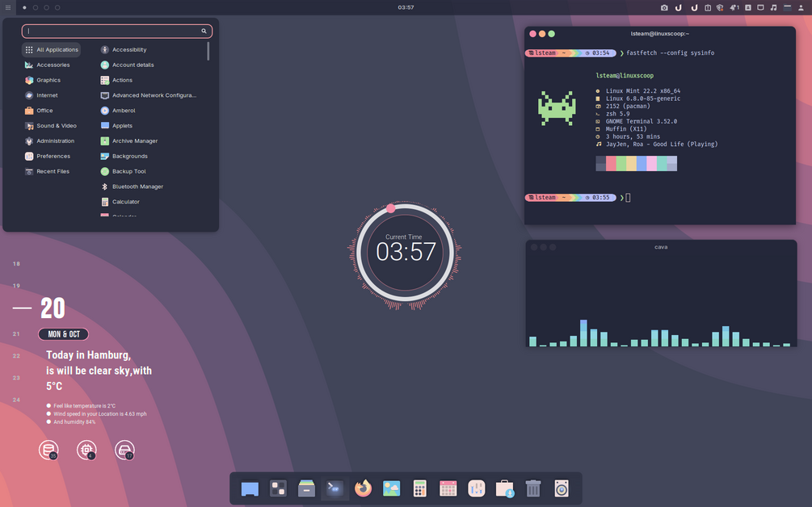Image resolution: width=812 pixels, height=507 pixels.
Task: Open the terminal icon in the dock
Action: (335, 488)
